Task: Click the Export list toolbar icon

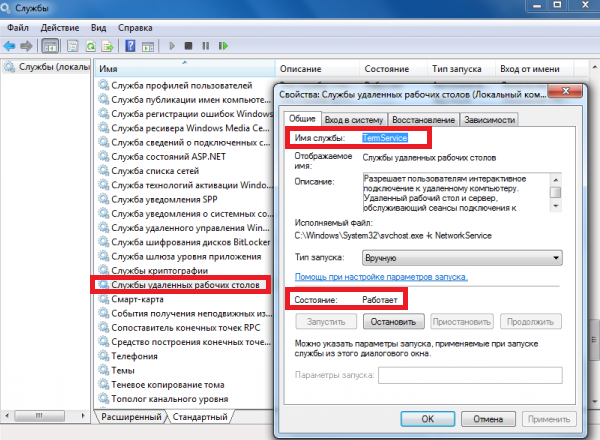Action: point(108,46)
